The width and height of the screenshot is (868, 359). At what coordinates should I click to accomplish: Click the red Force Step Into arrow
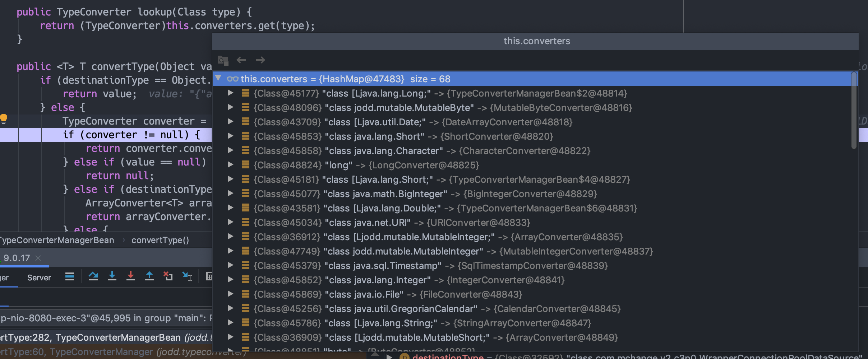point(131,276)
